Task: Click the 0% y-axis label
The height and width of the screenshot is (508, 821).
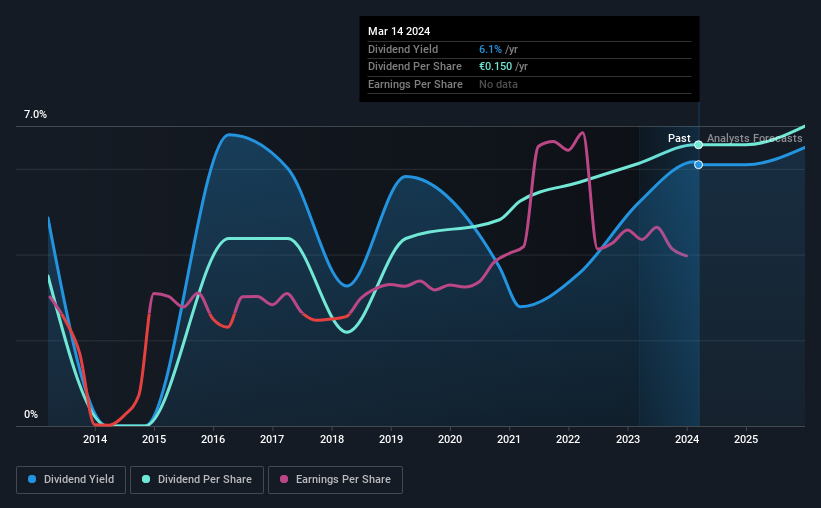Action: tap(31, 415)
